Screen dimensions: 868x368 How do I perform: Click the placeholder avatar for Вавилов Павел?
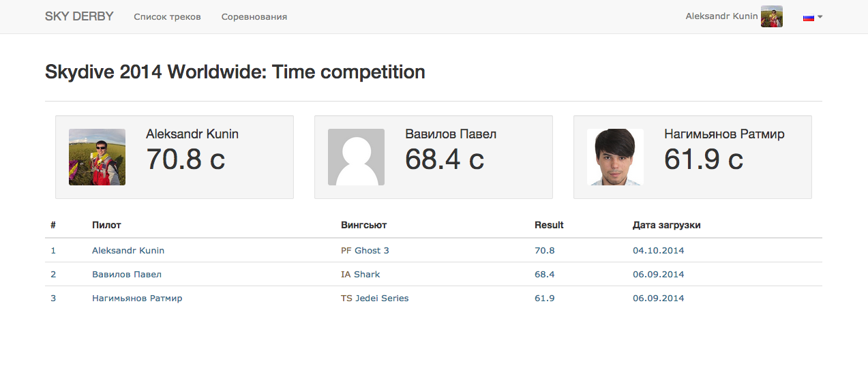coord(356,157)
